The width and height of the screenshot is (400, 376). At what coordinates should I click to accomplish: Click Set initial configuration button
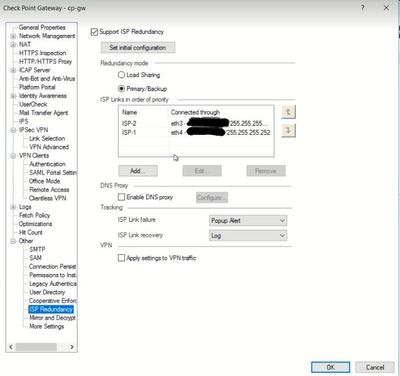138,48
